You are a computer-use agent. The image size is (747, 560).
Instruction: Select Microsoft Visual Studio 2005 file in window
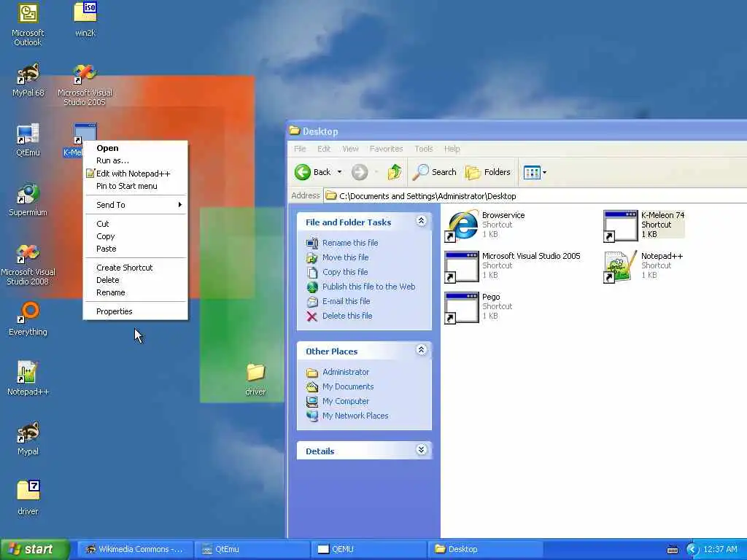tap(513, 265)
